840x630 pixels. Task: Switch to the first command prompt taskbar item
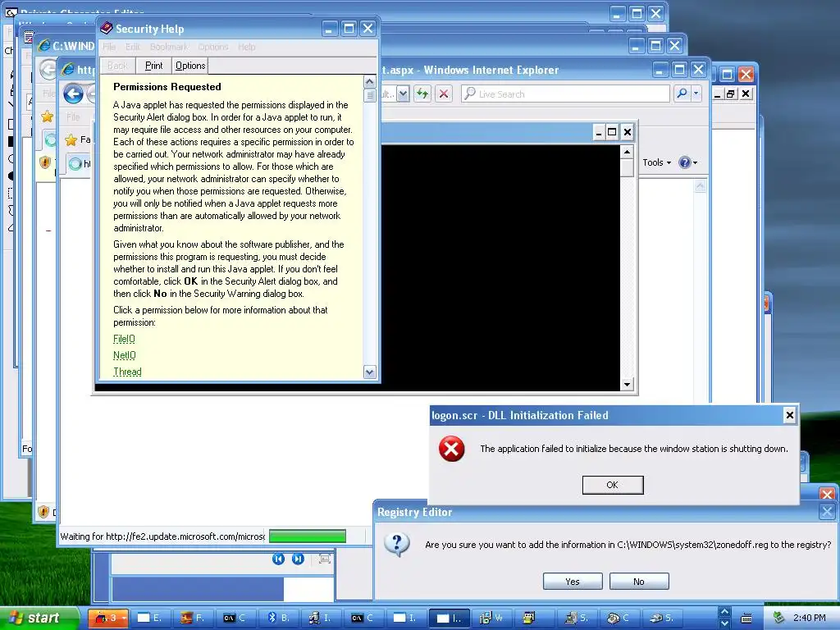(x=235, y=618)
